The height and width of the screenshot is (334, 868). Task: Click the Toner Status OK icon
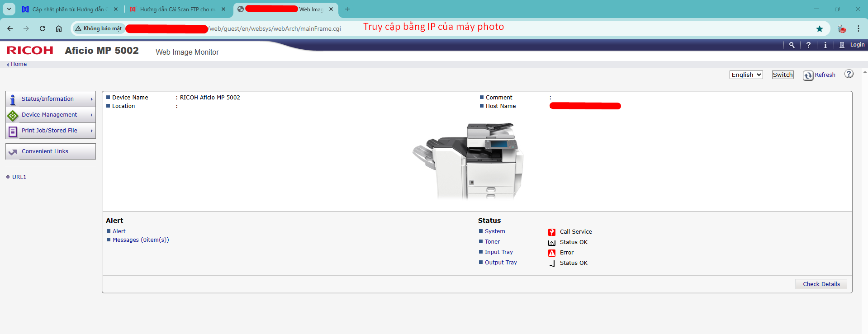pos(552,243)
